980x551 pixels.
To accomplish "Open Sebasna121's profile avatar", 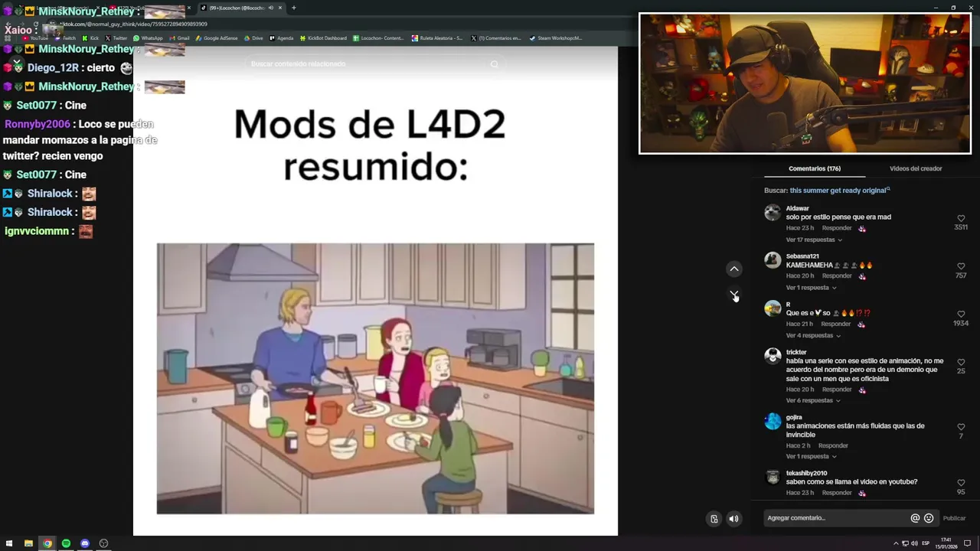I will click(x=773, y=260).
